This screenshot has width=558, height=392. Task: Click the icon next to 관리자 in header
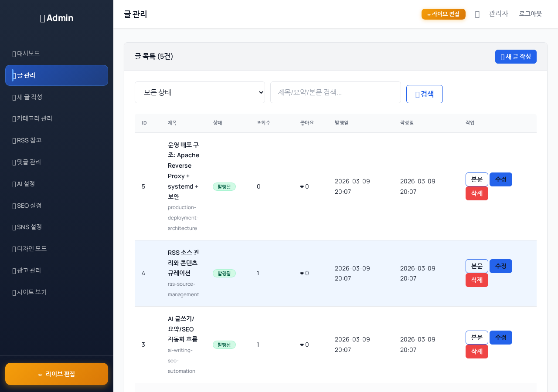click(x=477, y=14)
